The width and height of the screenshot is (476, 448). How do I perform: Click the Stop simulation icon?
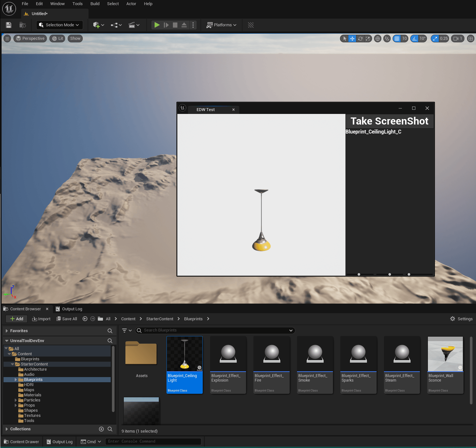175,25
